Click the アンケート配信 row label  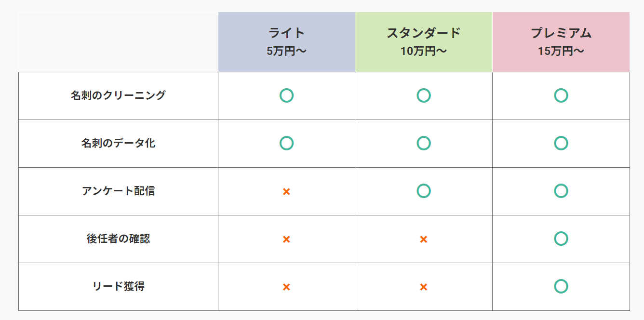coord(118,191)
